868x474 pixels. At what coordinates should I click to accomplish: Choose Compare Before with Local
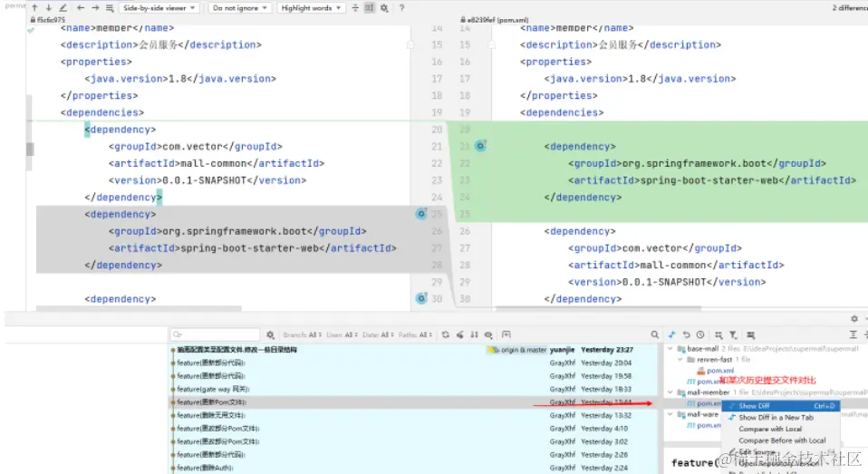(781, 440)
